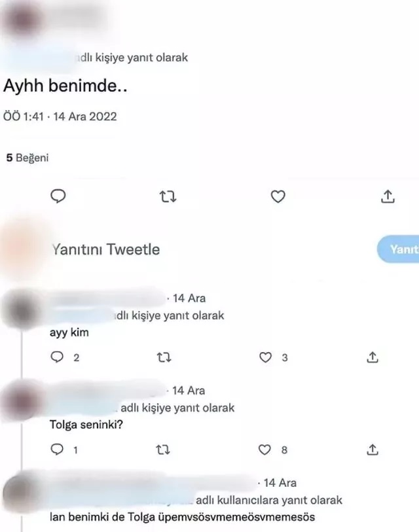Open "14 Ara" date of "Tolga seninki?" reply
Screen dimensions: 419x532
click(x=189, y=391)
